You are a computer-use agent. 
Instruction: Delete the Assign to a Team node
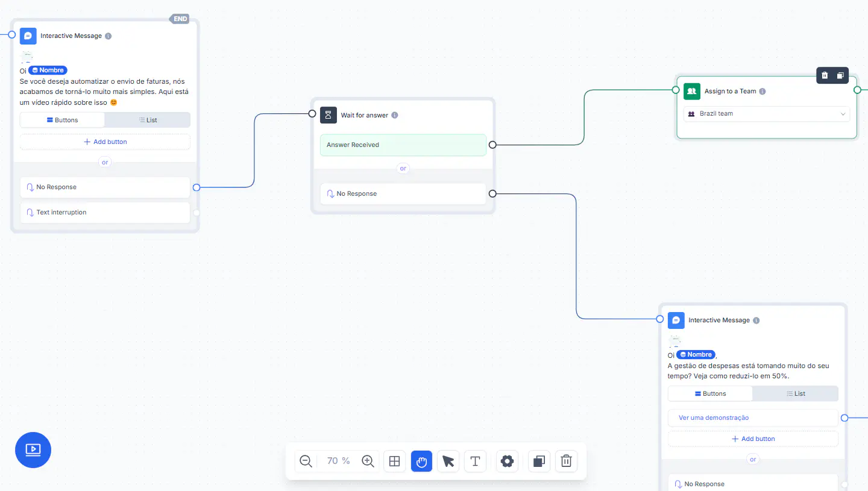pos(825,75)
